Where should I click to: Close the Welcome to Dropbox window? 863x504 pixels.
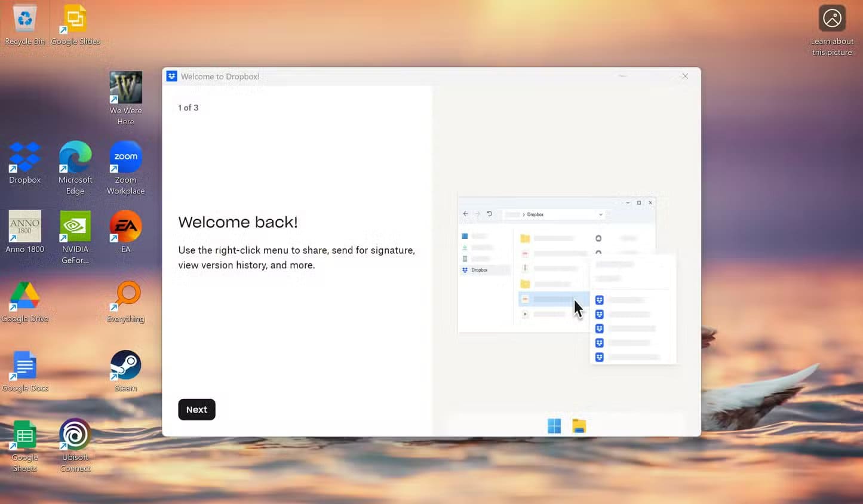[x=685, y=76]
